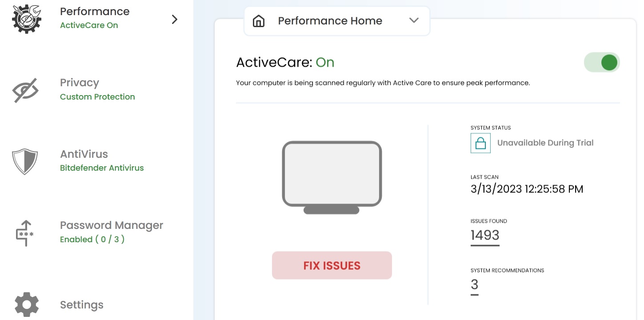The image size is (644, 320).
Task: Click the Privacy crossed-eye icon
Action: point(25,90)
